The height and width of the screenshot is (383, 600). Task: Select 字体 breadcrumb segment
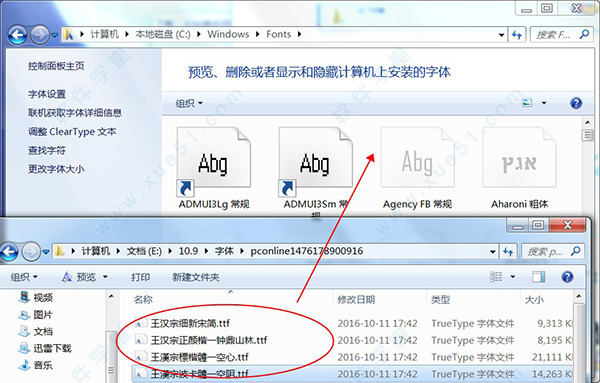224,251
